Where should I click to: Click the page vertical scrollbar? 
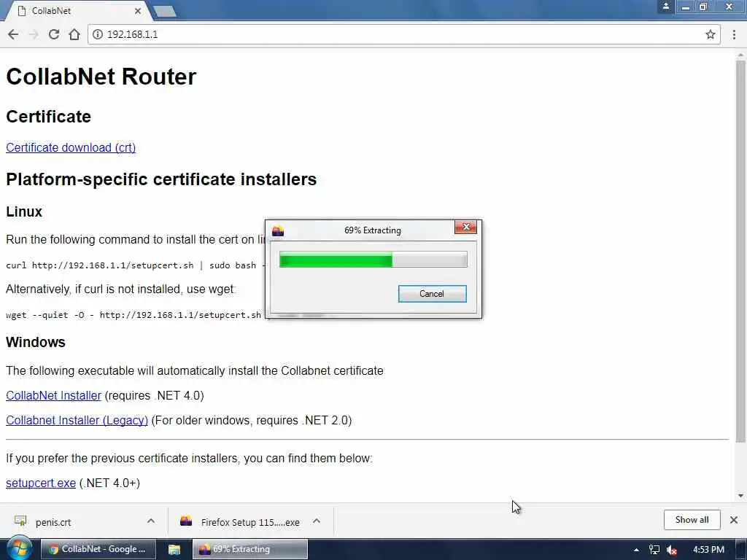pyautogui.click(x=740, y=252)
